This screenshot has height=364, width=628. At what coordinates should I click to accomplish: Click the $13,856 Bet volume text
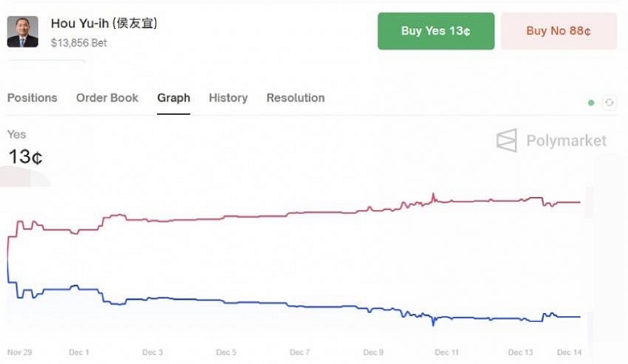click(79, 43)
